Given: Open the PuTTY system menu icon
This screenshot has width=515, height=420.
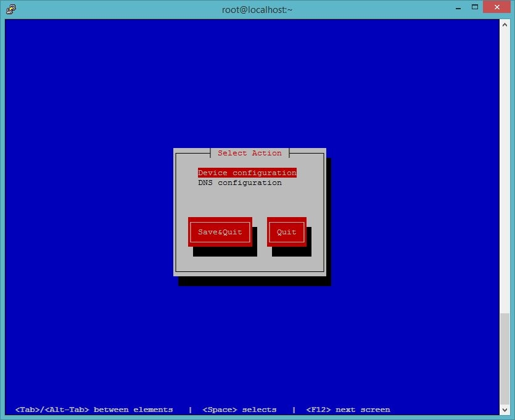Looking at the screenshot, I should pyautogui.click(x=11, y=9).
